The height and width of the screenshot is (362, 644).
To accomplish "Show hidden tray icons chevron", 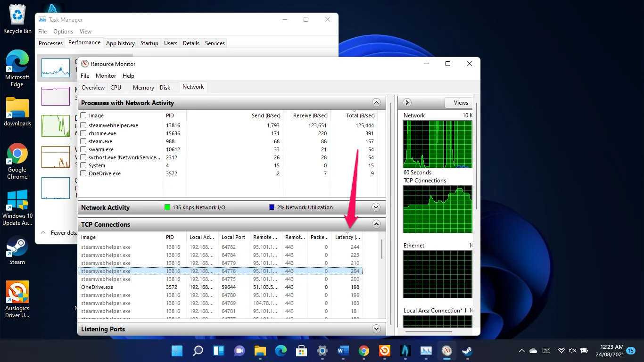I will [x=522, y=351].
